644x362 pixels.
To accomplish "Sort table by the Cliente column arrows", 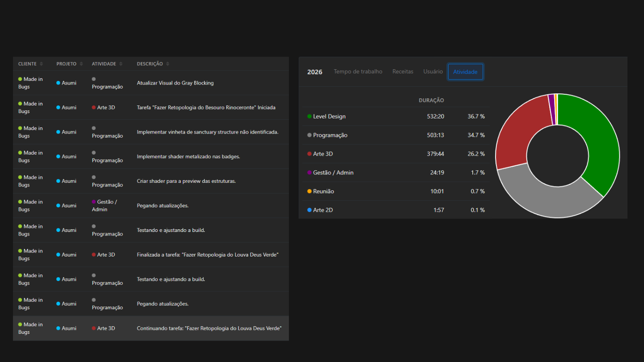I will point(42,64).
